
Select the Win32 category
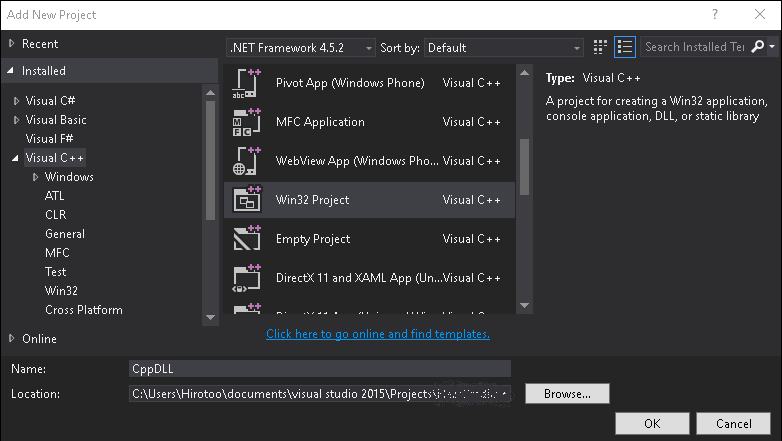tap(61, 290)
